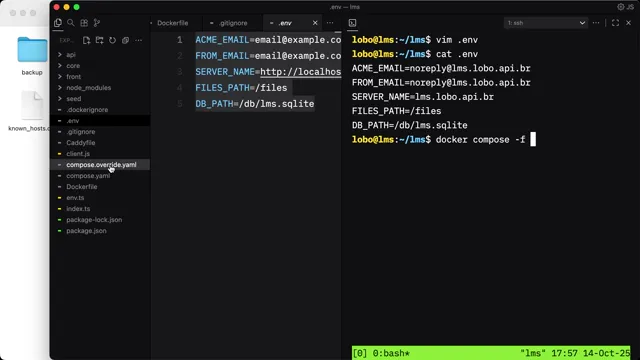Select the 1: ssh terminal dropdown
The width and height of the screenshot is (640, 360).
pos(546,23)
